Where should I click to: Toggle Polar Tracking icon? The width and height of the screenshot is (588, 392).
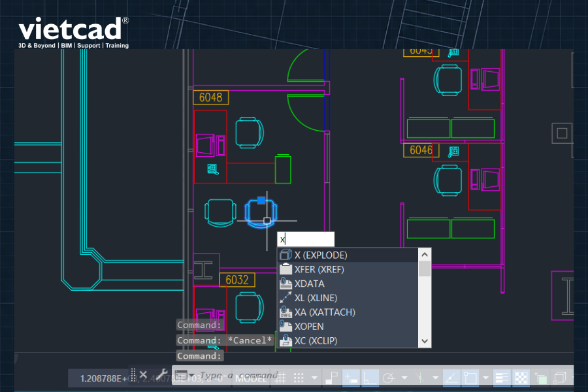coord(389,378)
